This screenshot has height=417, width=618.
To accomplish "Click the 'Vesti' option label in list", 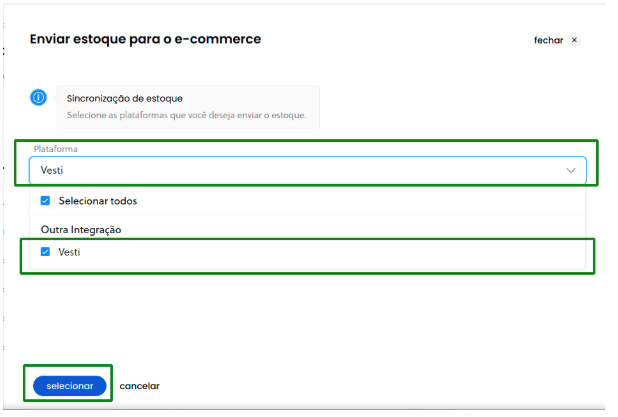I will tap(69, 252).
